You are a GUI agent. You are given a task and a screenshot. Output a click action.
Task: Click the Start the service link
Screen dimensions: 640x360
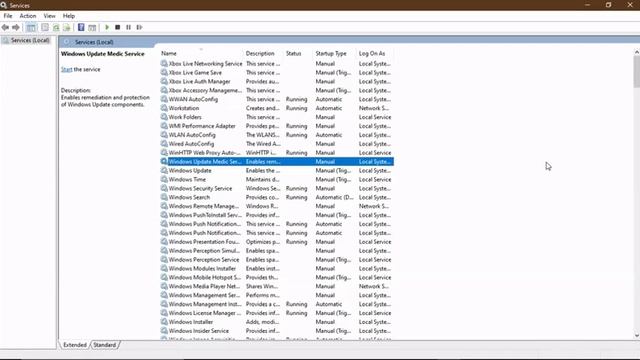[67, 69]
